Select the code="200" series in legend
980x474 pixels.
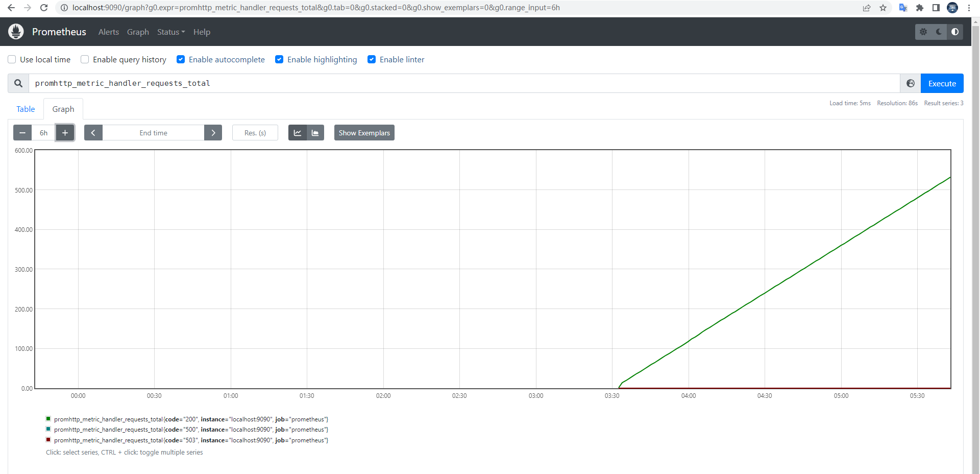pos(191,419)
